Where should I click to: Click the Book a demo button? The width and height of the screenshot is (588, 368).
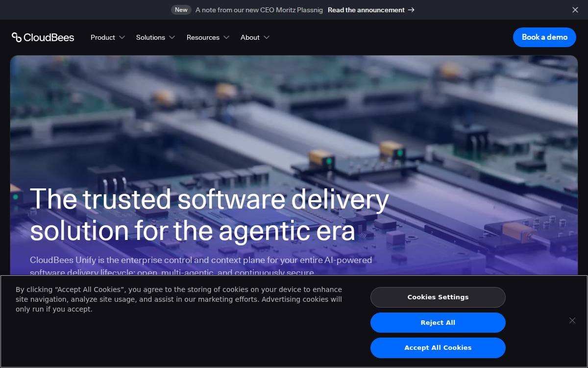pyautogui.click(x=544, y=37)
